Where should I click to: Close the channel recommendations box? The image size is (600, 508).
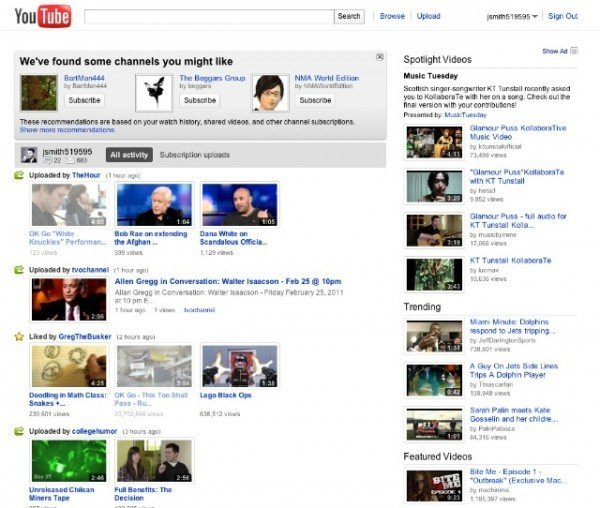[x=380, y=57]
